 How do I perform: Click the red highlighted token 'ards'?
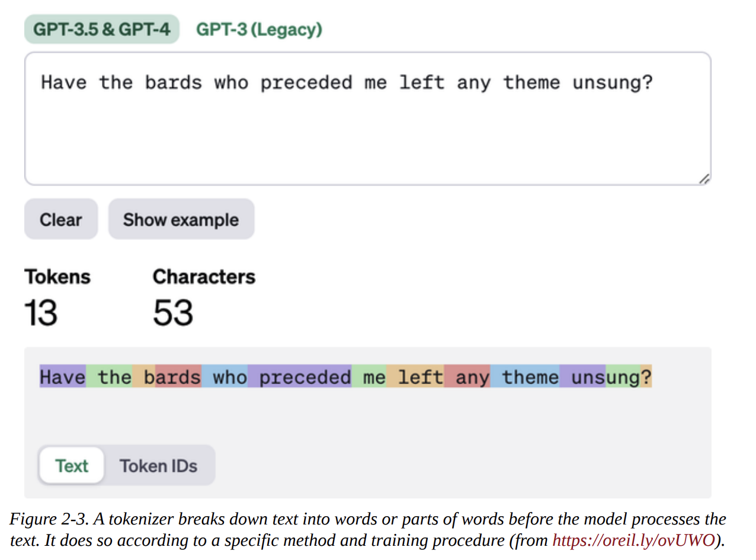pos(178,377)
